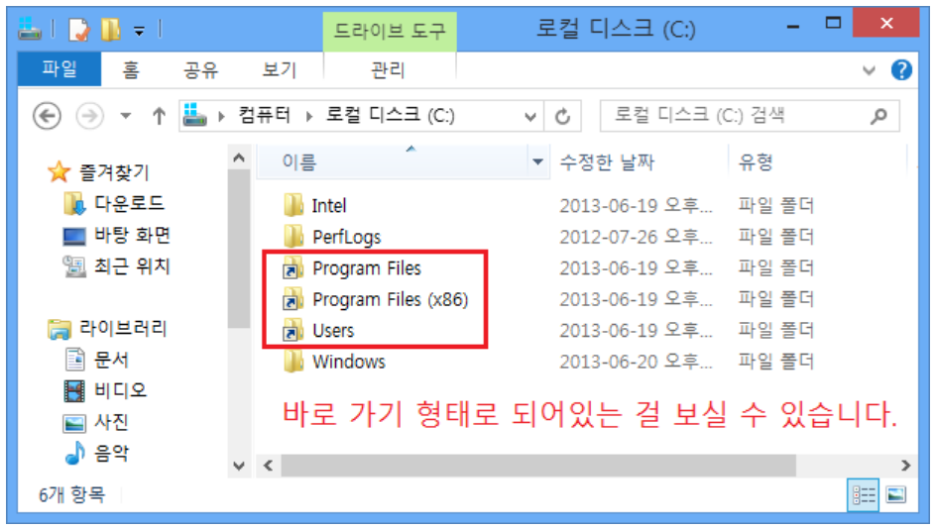This screenshot has width=936, height=529.
Task: Click the Program Files (x86) name text
Action: 390,299
